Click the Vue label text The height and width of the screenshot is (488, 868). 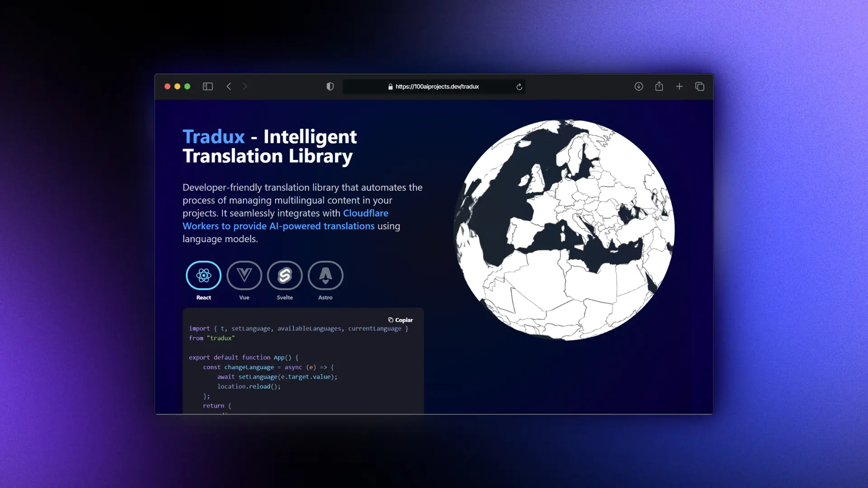click(244, 298)
